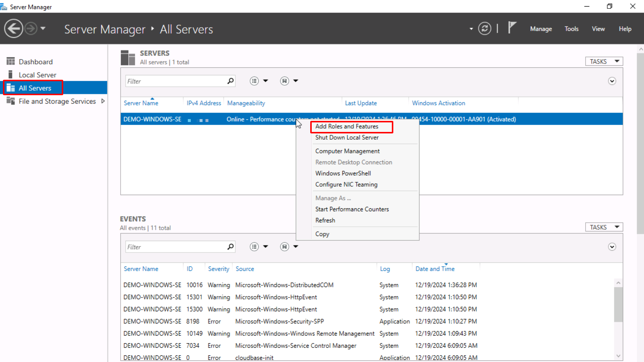The height and width of the screenshot is (362, 644).
Task: Click the search icon in Servers filter
Action: 230,81
